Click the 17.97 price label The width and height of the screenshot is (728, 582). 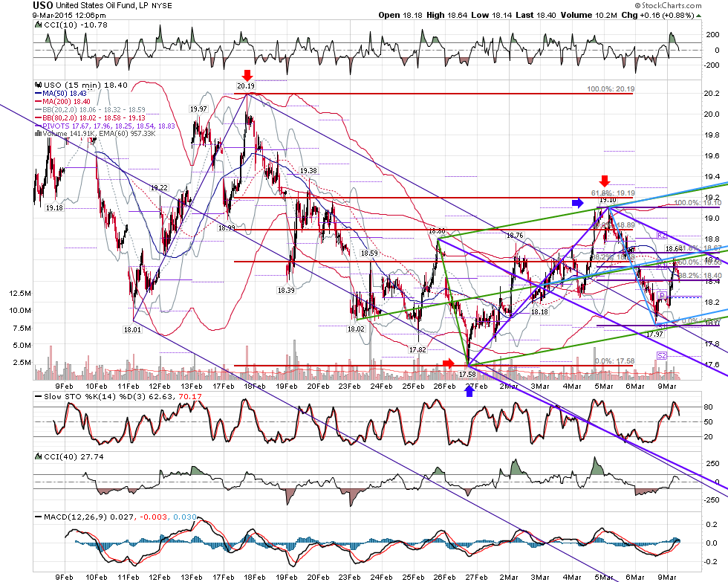tap(654, 334)
